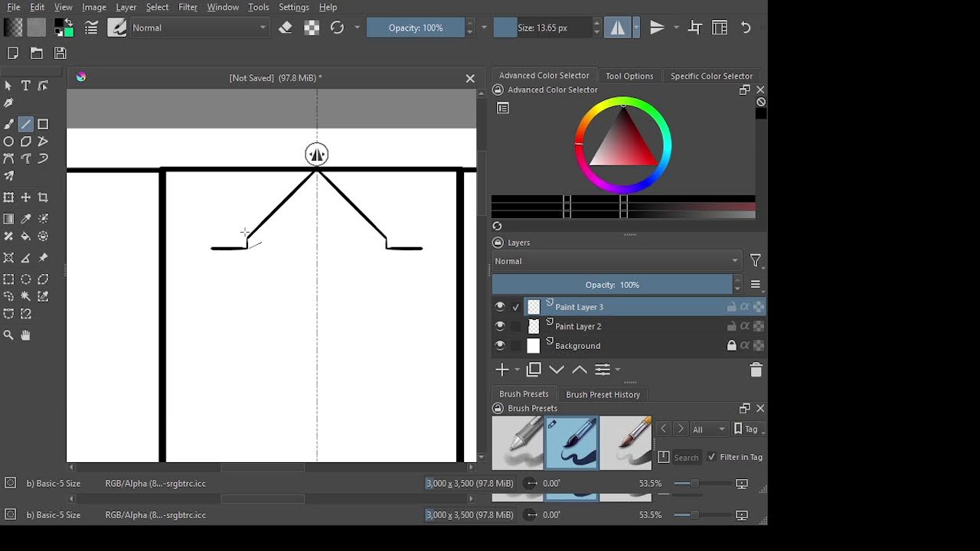Open the Tag options dropdown button
The height and width of the screenshot is (551, 980).
(747, 429)
